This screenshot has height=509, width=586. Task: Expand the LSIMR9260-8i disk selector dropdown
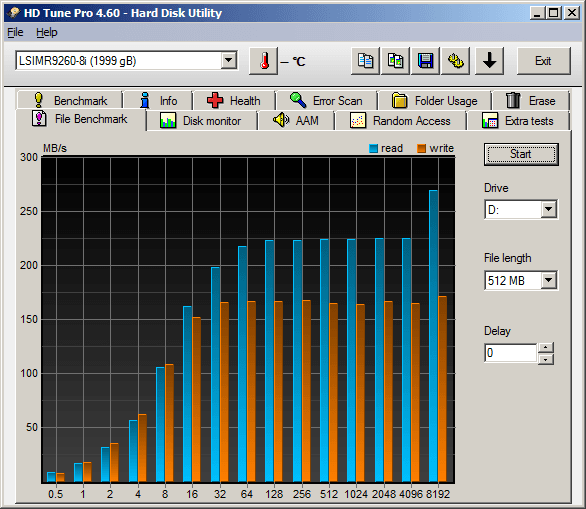pos(229,60)
